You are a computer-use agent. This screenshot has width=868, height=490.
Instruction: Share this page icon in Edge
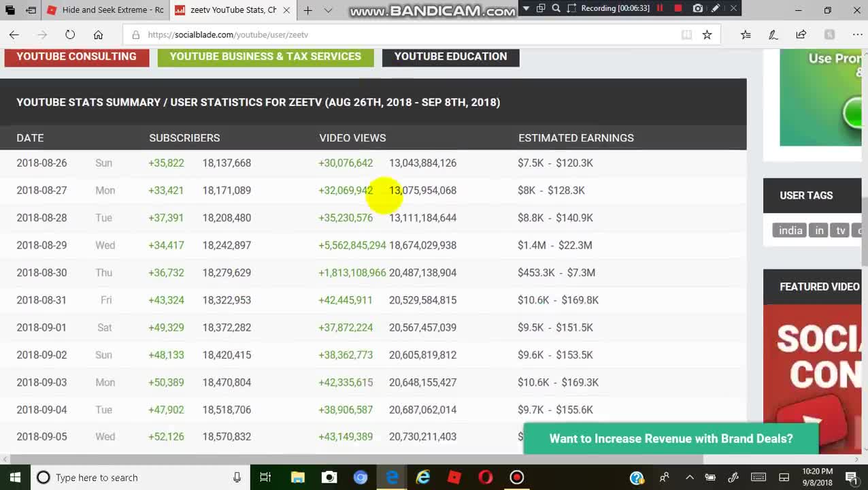point(801,35)
